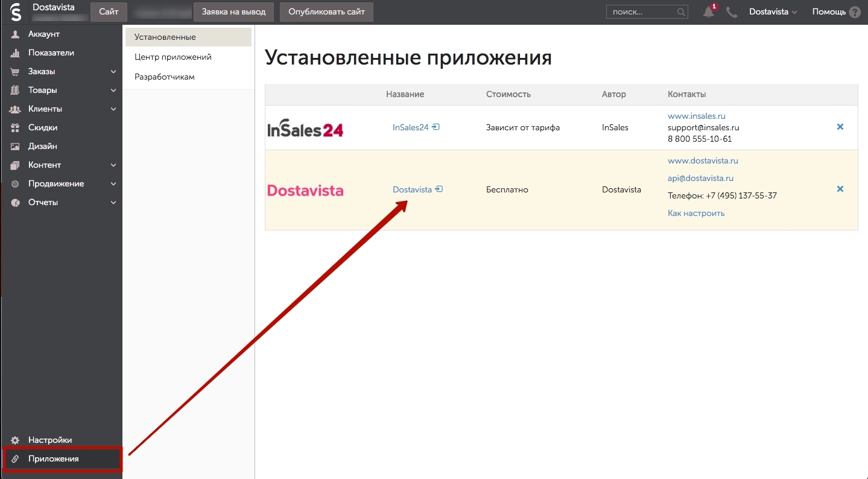868x479 pixels.
Task: Click the help question mark icon
Action: click(855, 12)
